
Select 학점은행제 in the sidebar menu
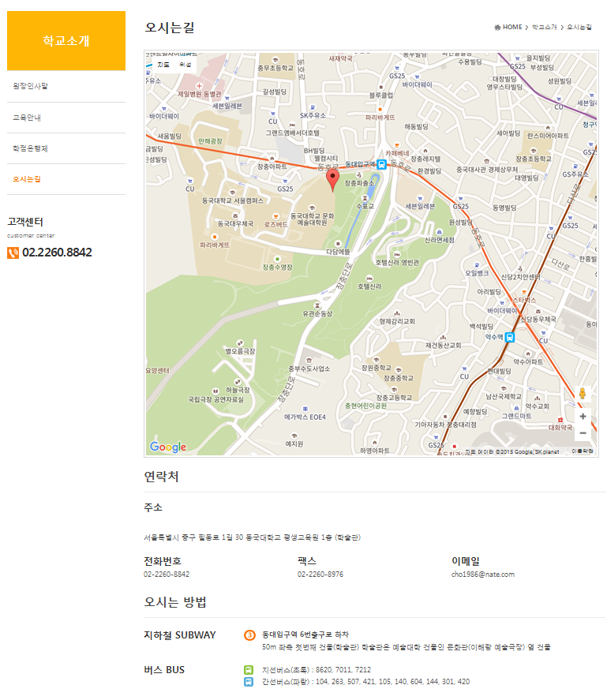click(x=31, y=148)
